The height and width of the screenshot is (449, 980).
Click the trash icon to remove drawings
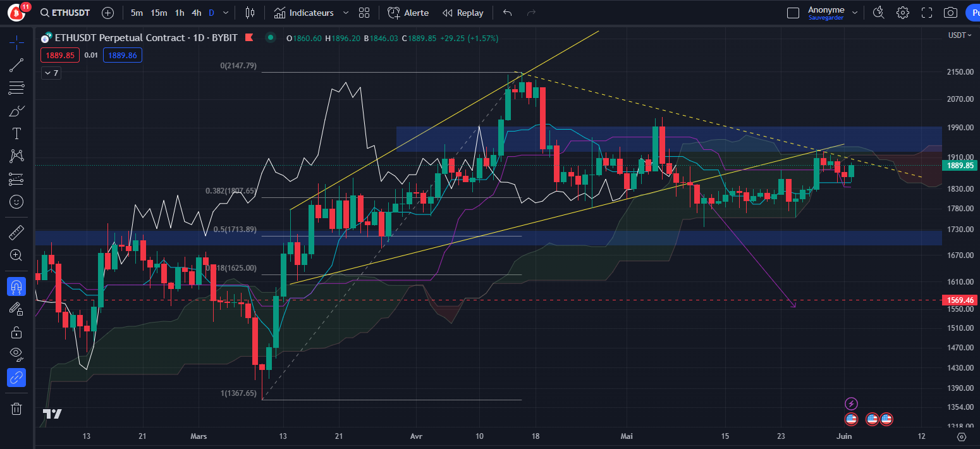click(x=16, y=409)
